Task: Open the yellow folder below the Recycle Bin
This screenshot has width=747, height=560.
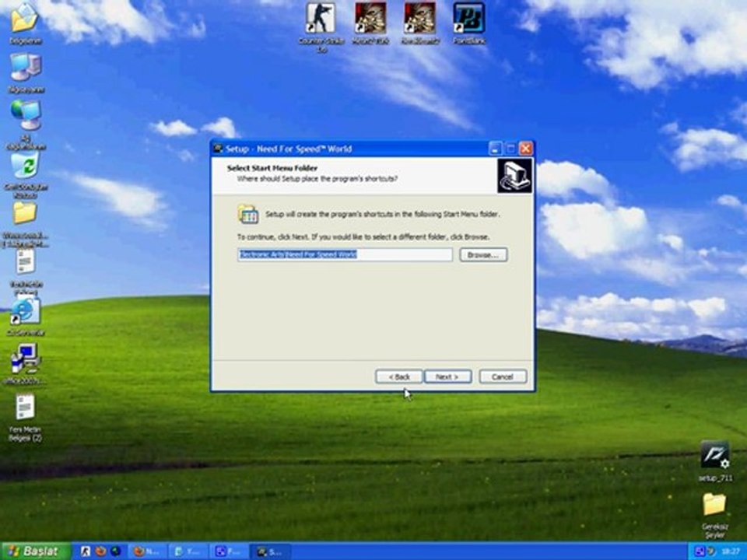Action: (x=25, y=224)
